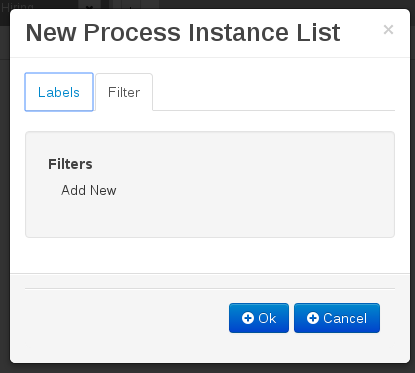The width and height of the screenshot is (415, 373).
Task: Click the blank area below Filters panel
Action: point(210,255)
